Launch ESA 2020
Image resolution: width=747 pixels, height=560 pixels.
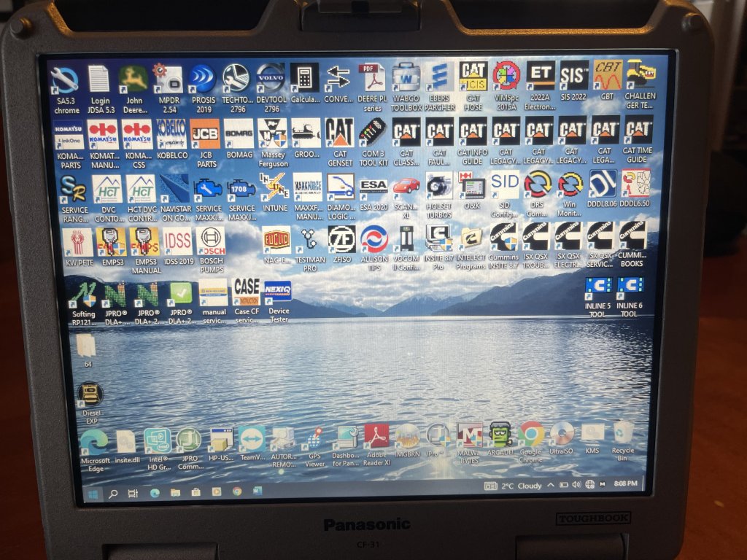[x=374, y=187]
